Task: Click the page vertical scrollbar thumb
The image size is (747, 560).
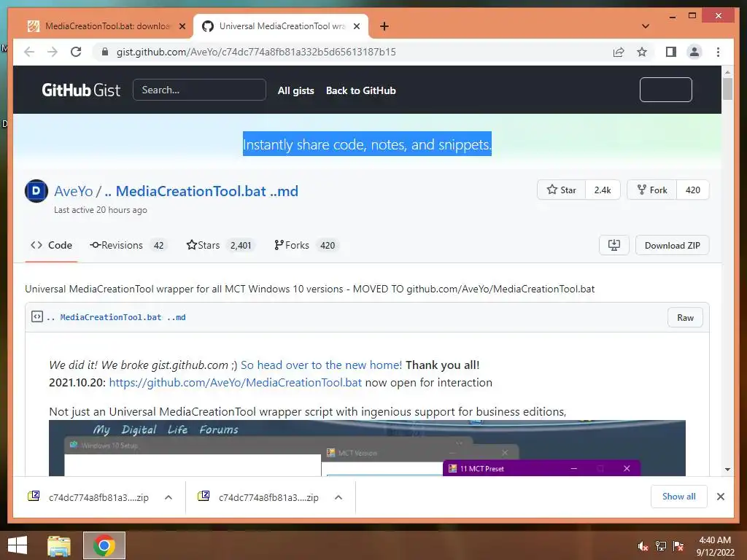Action: click(727, 88)
